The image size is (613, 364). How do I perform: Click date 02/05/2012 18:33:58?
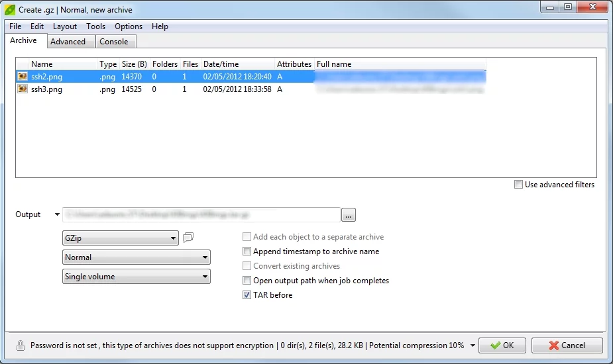click(237, 89)
